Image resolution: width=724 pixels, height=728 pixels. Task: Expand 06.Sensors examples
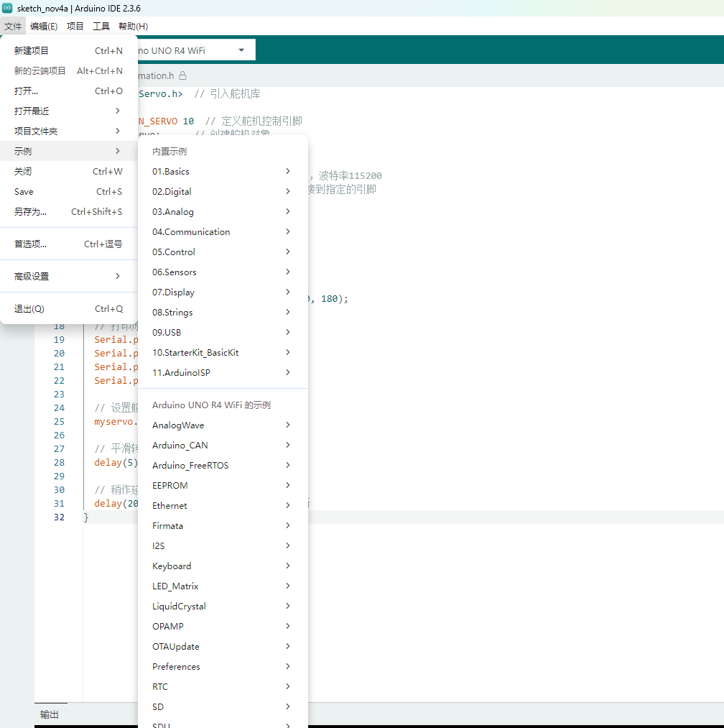(x=223, y=272)
